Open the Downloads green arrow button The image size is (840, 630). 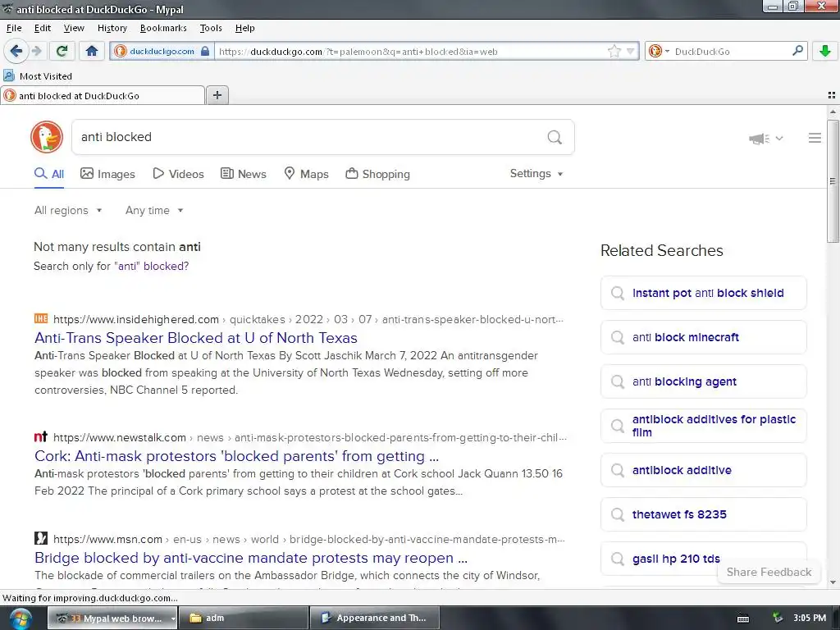click(825, 52)
